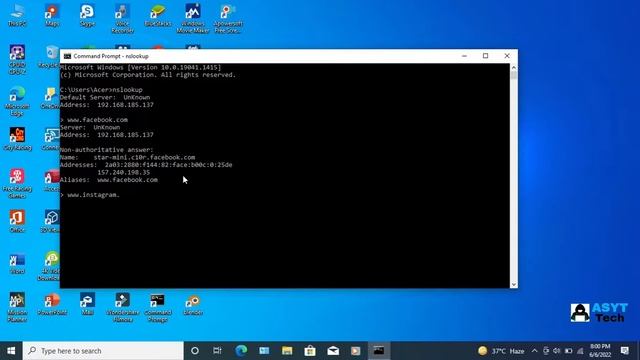The width and height of the screenshot is (640, 360).
Task: Open File Explorer from taskbar
Action: pyautogui.click(x=287, y=351)
